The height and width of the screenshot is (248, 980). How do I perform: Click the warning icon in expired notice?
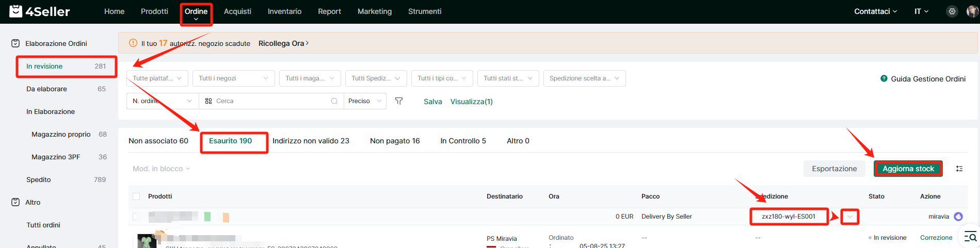coord(133,43)
